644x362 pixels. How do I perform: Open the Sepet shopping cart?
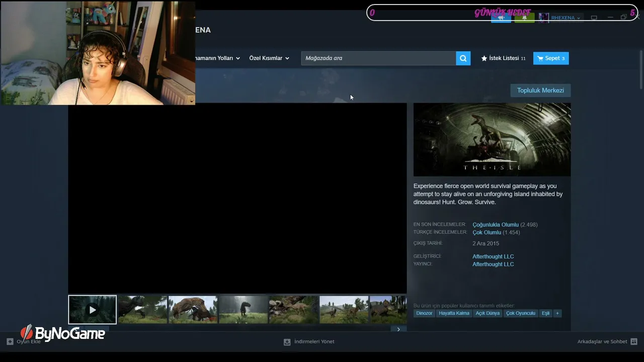pyautogui.click(x=551, y=58)
